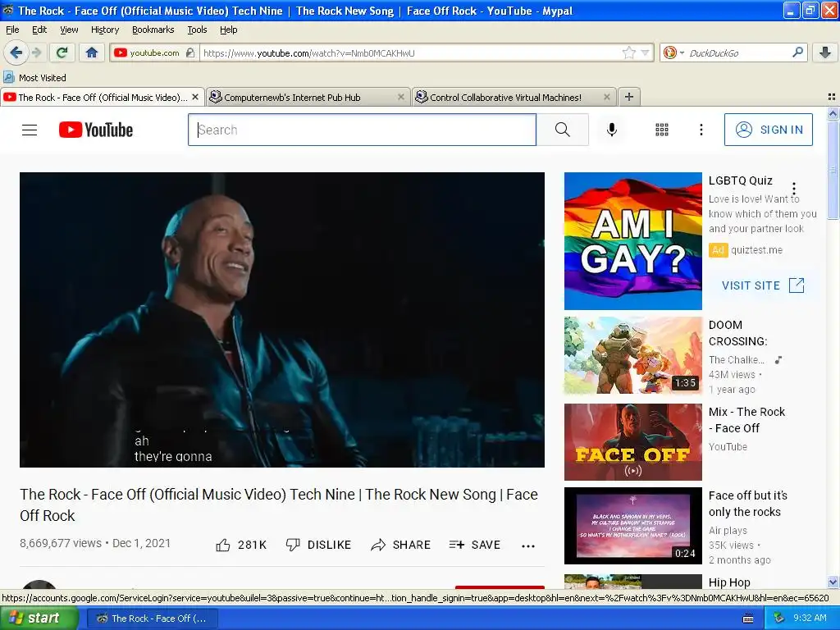
Task: Click the 8,669,677 views text
Action: click(x=61, y=543)
